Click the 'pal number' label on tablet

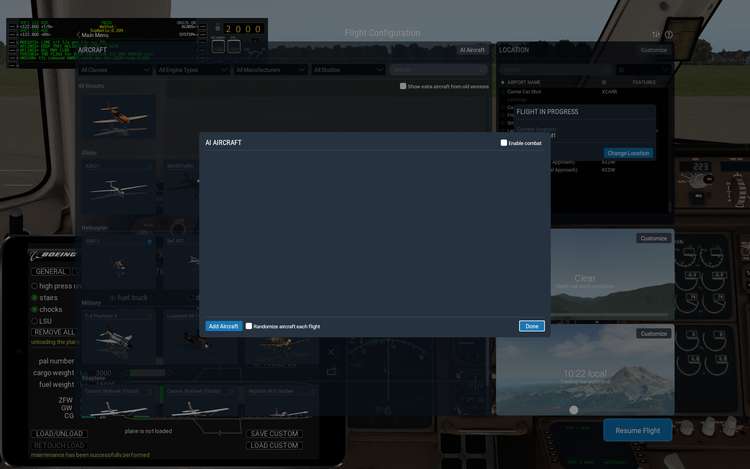(56, 361)
